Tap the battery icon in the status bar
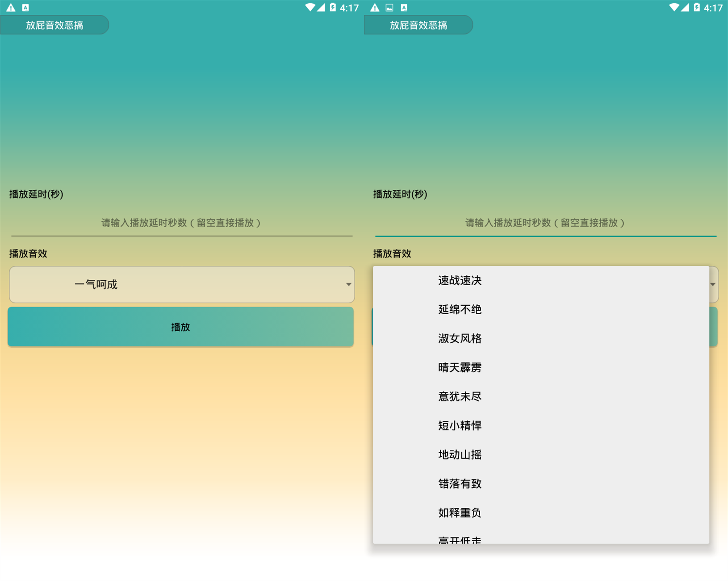This screenshot has height=581, width=728. 333,7
